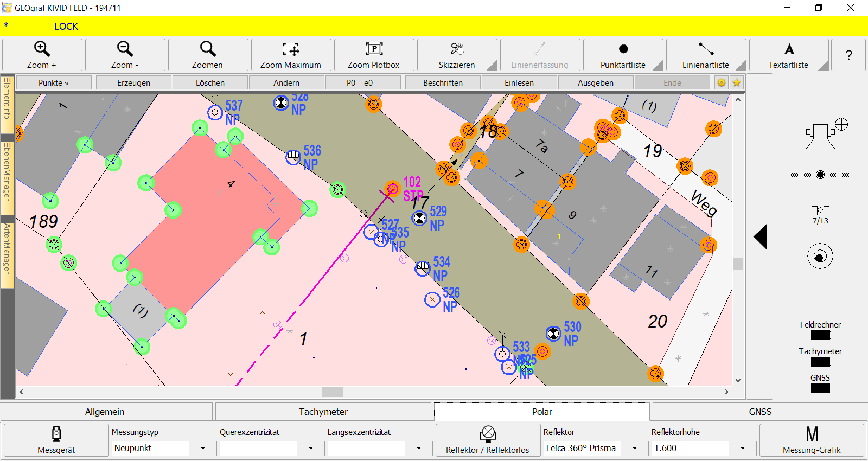
Task: Click the Beschriften button
Action: 443,83
